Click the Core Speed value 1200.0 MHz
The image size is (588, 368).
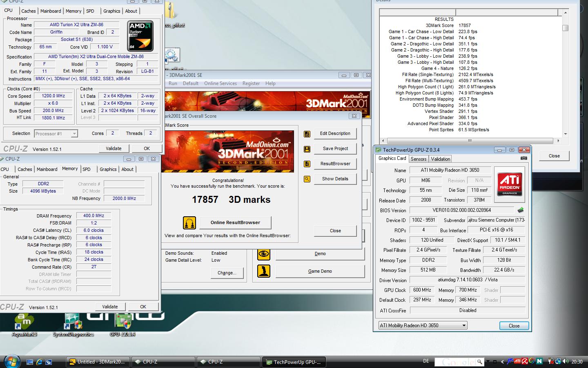(53, 96)
